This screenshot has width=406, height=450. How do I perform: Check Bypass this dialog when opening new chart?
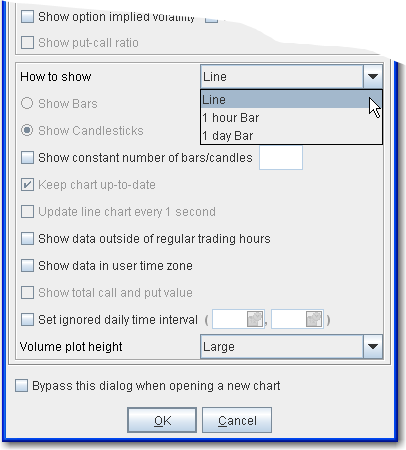click(x=21, y=386)
